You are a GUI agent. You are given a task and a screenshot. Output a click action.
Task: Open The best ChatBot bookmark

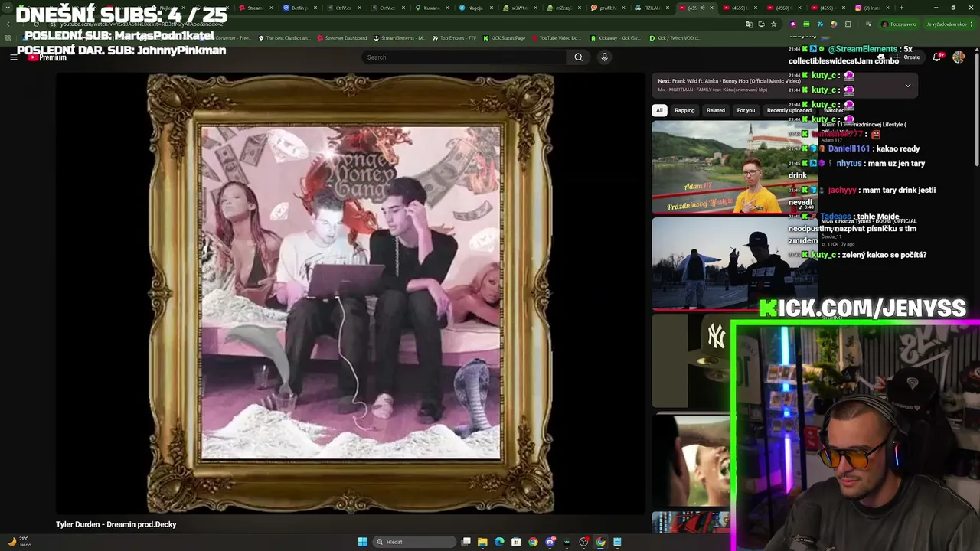[x=284, y=38]
